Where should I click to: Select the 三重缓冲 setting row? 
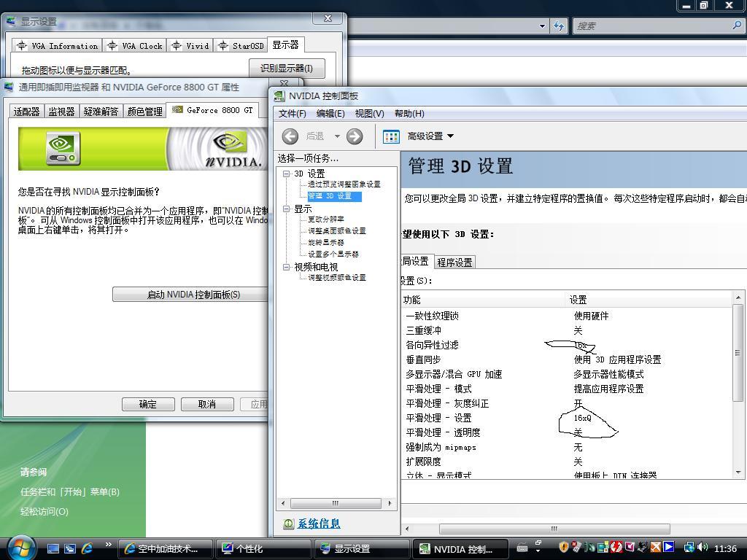[x=567, y=330]
